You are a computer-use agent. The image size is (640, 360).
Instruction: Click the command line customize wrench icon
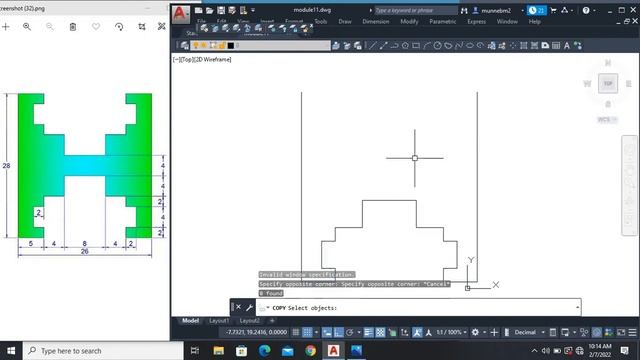click(x=249, y=307)
